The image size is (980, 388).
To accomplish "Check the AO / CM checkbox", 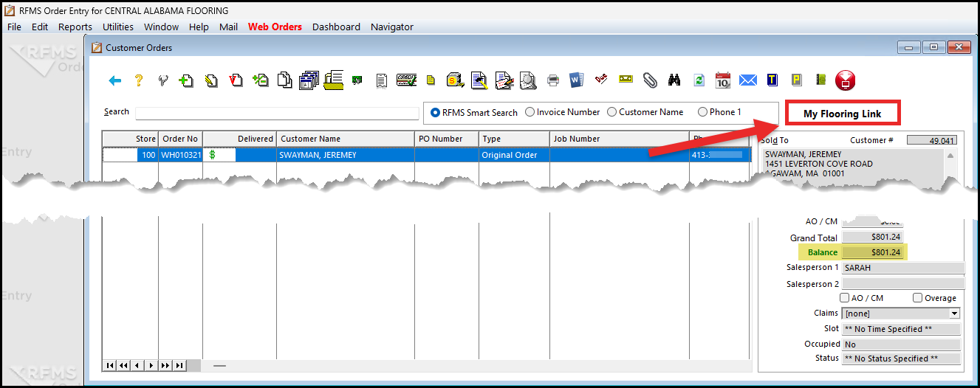I will click(845, 298).
